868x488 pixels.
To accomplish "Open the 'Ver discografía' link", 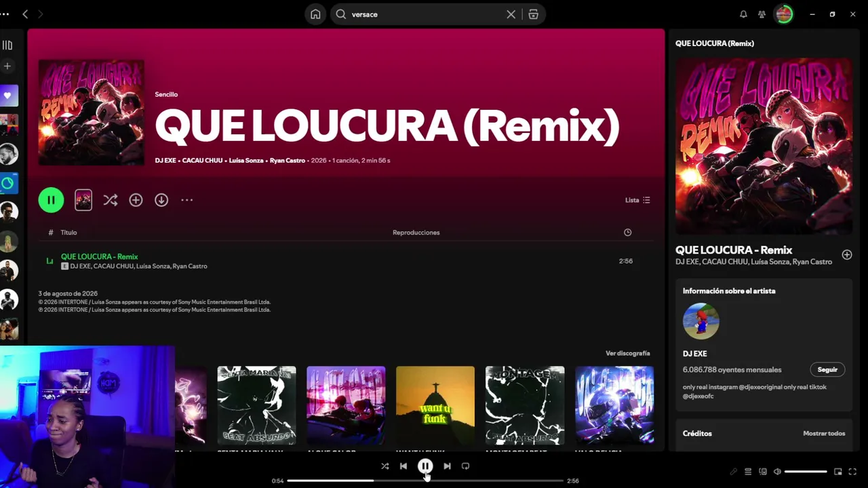I will [x=628, y=353].
